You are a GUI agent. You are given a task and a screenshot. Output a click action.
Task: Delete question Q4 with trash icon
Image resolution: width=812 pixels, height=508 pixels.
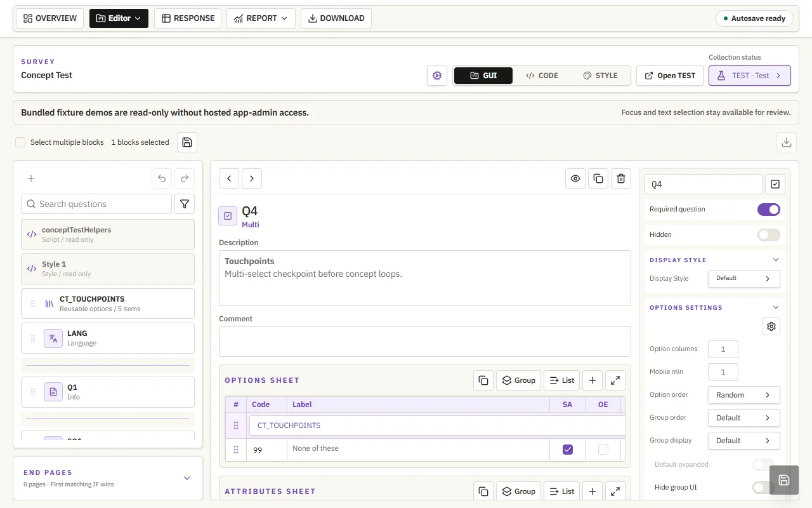pyautogui.click(x=621, y=178)
